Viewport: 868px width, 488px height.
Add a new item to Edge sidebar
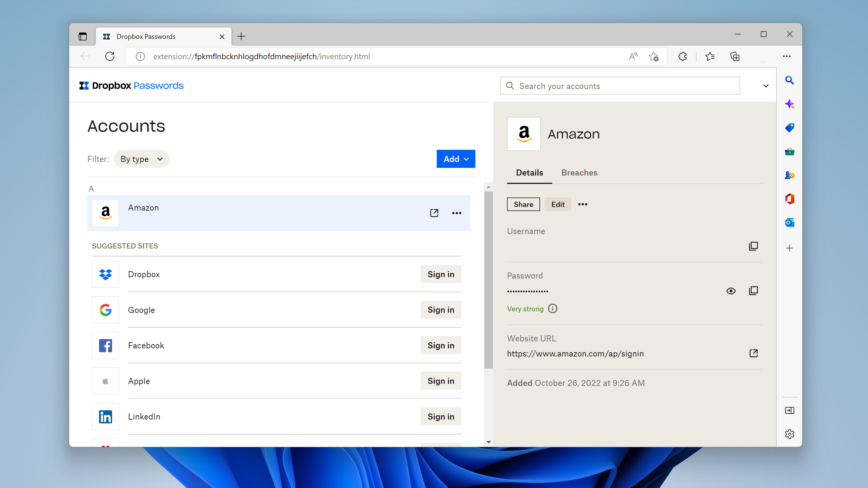(789, 248)
